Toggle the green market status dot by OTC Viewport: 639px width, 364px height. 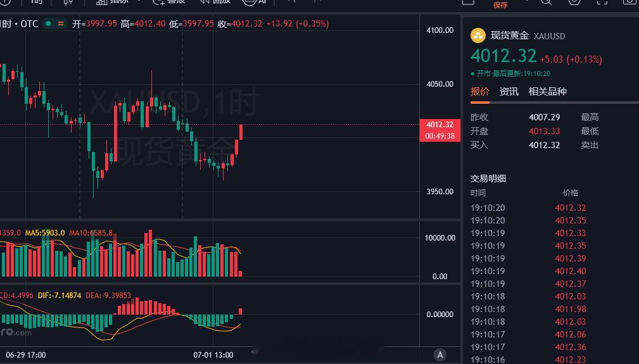(x=48, y=23)
